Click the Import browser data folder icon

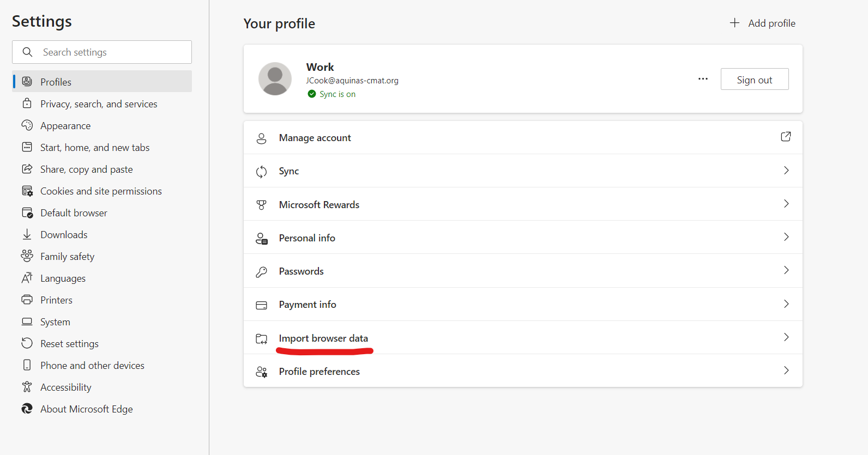pos(261,339)
